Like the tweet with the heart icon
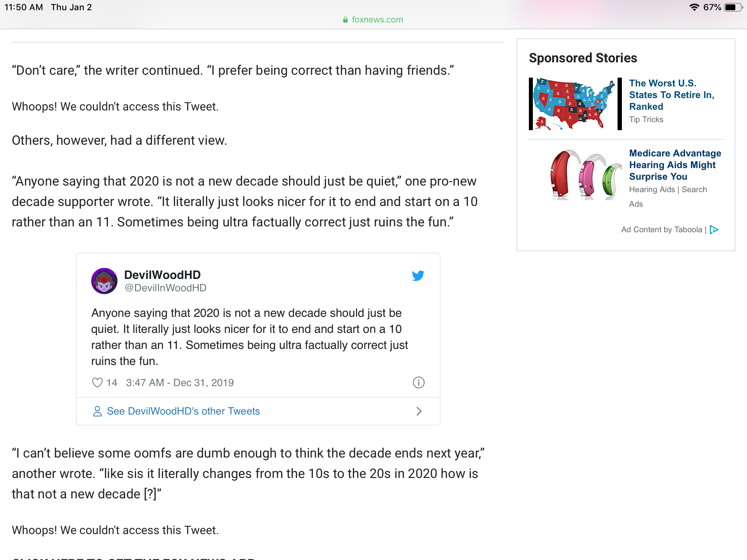 [97, 382]
